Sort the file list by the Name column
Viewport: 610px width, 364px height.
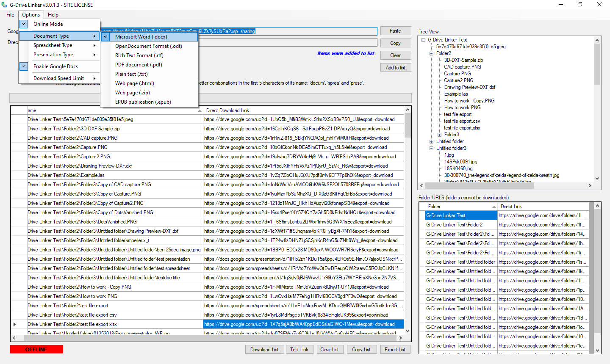coord(115,110)
